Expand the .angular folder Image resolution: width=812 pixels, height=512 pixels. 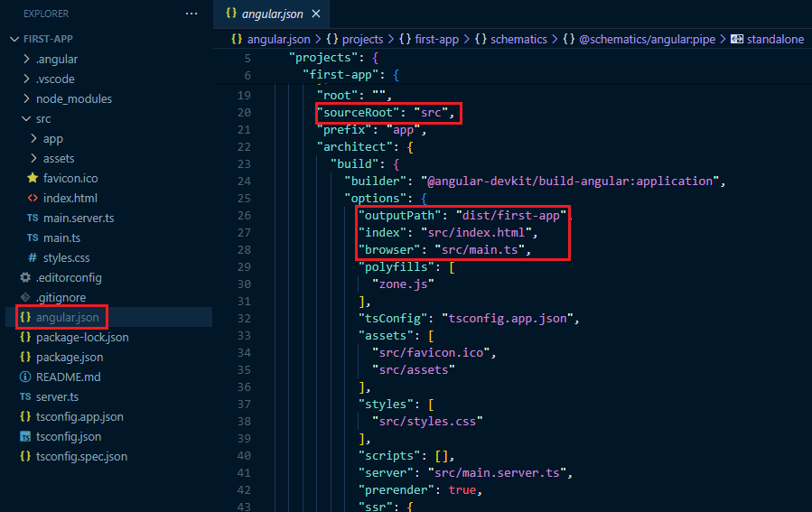26,59
